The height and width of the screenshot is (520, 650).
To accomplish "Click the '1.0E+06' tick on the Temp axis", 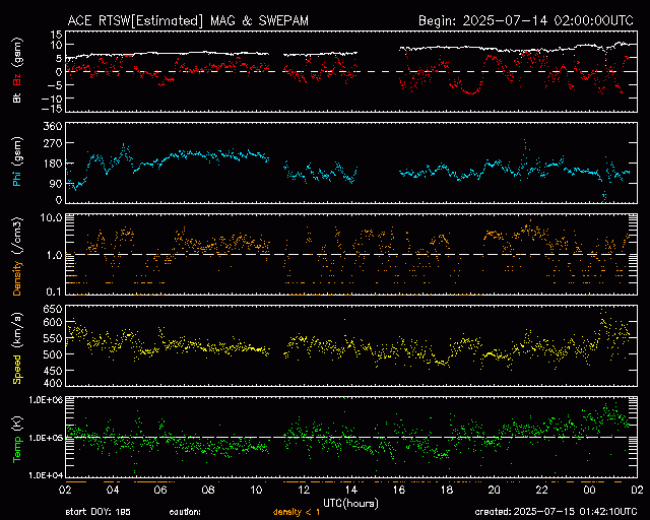I will point(46,400).
